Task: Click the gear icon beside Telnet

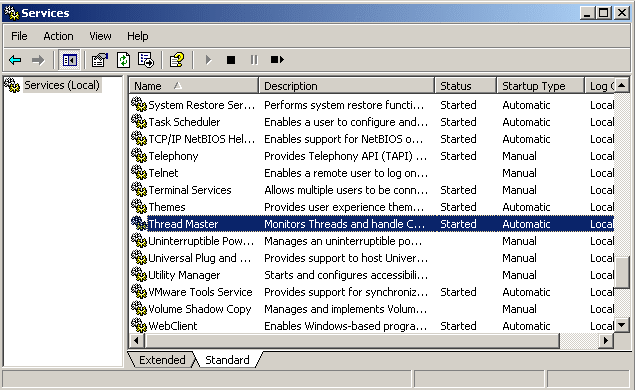Action: coord(139,173)
